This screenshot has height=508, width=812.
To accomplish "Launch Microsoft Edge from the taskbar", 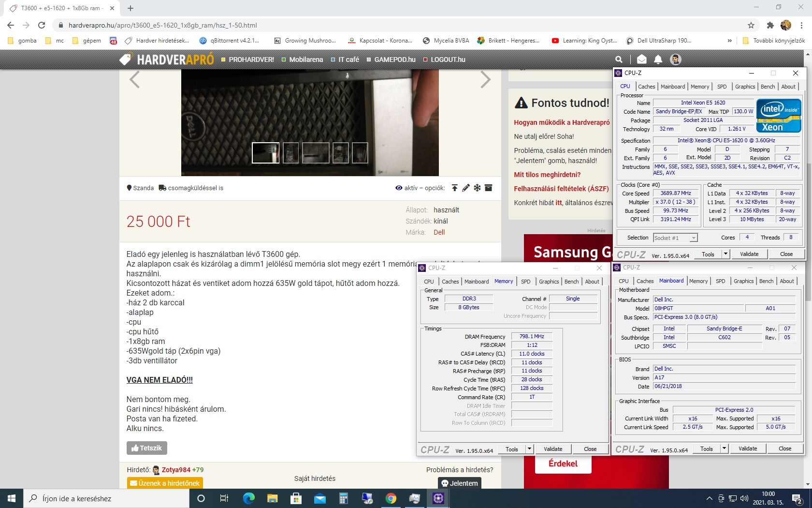I will (248, 498).
